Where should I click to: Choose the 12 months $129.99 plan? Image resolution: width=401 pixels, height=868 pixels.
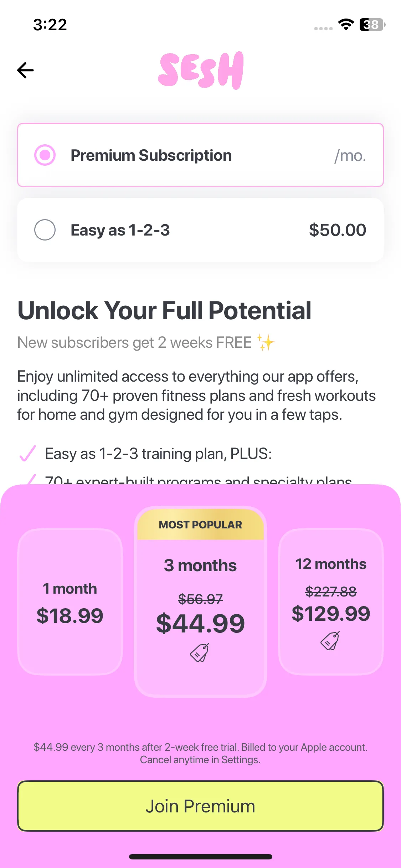[x=331, y=601]
